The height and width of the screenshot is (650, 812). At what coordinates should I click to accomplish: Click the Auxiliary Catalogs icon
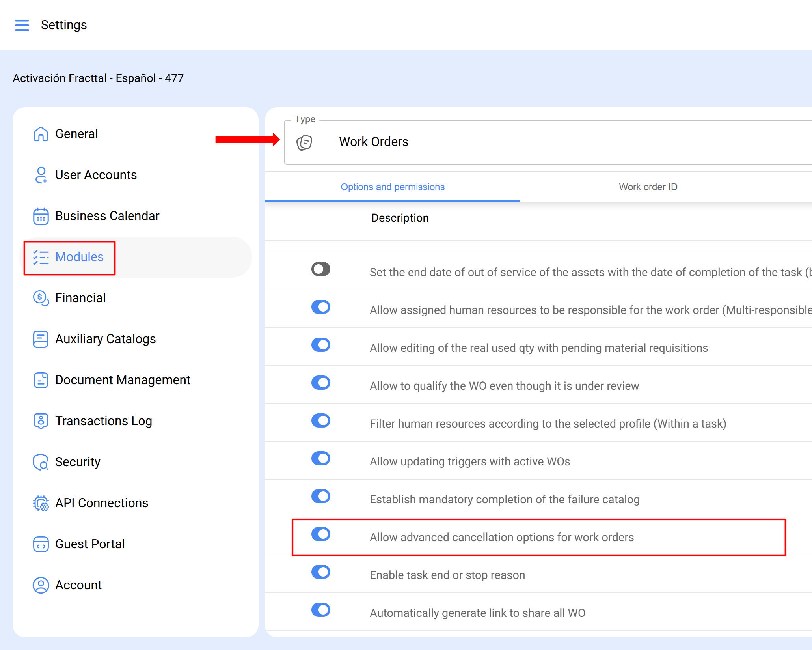[41, 339]
